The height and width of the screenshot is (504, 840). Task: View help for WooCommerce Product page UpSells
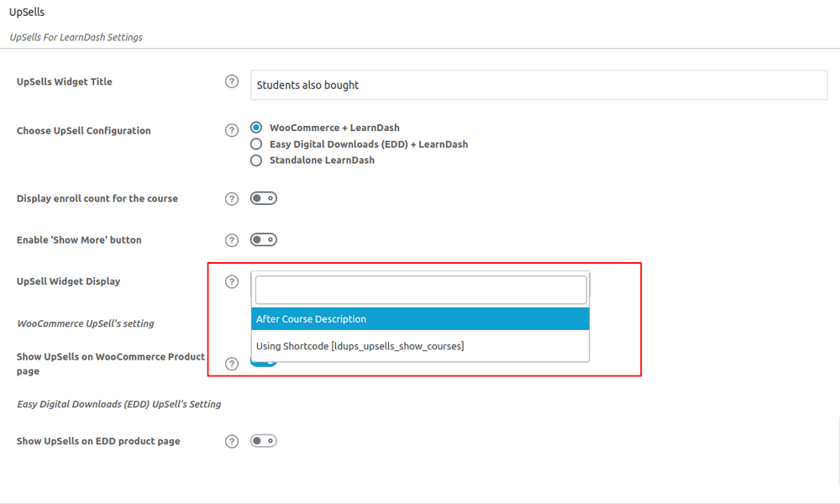(x=232, y=364)
